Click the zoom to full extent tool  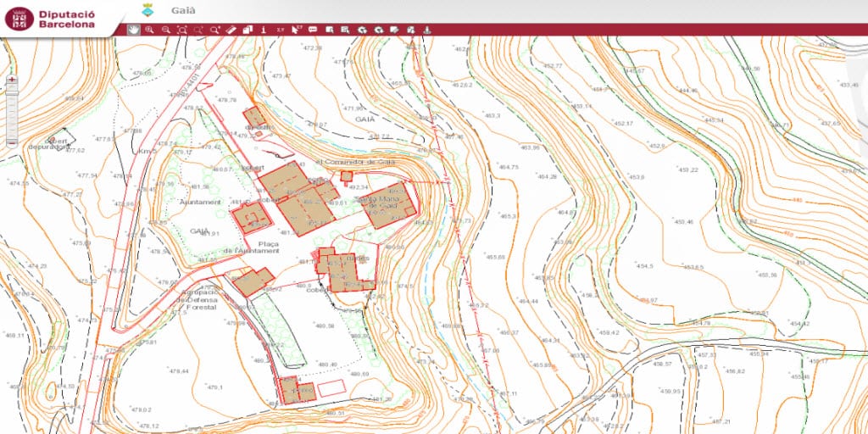(182, 30)
